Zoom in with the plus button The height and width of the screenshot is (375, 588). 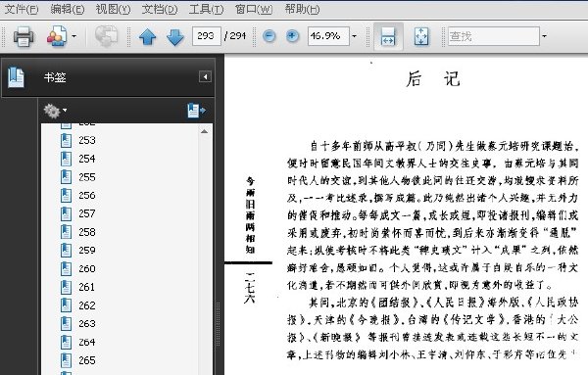click(292, 36)
